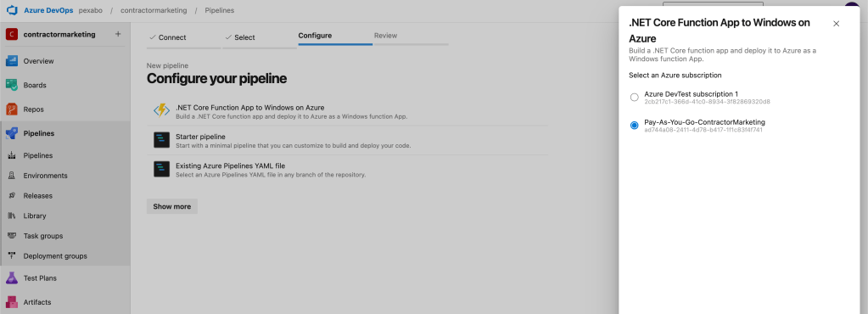Choose Existing Azure Pipelines YAML file option

tap(348, 170)
